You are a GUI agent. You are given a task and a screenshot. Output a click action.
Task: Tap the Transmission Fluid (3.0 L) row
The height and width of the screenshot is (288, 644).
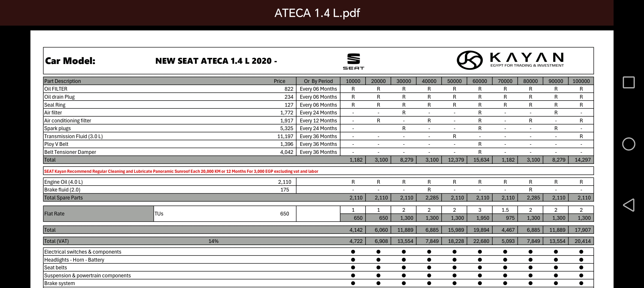click(x=73, y=136)
